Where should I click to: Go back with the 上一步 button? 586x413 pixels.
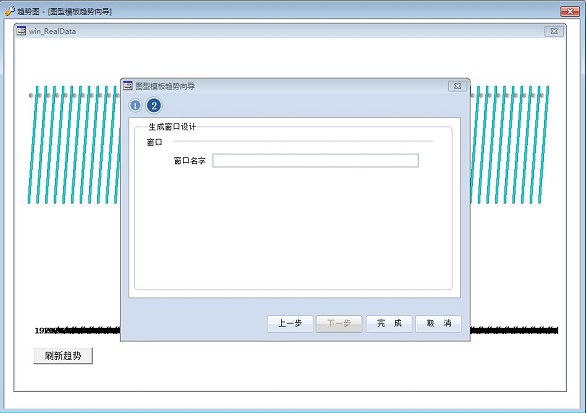[x=290, y=324]
